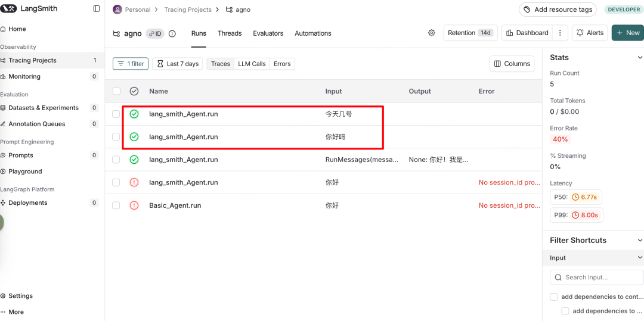Open the project settings gear icon
Image resolution: width=644 pixels, height=321 pixels.
(x=431, y=33)
